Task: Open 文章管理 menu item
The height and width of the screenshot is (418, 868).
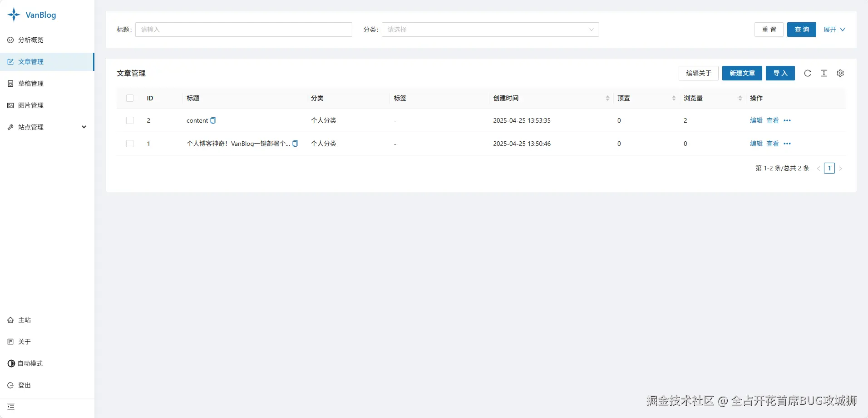Action: pyautogui.click(x=47, y=62)
